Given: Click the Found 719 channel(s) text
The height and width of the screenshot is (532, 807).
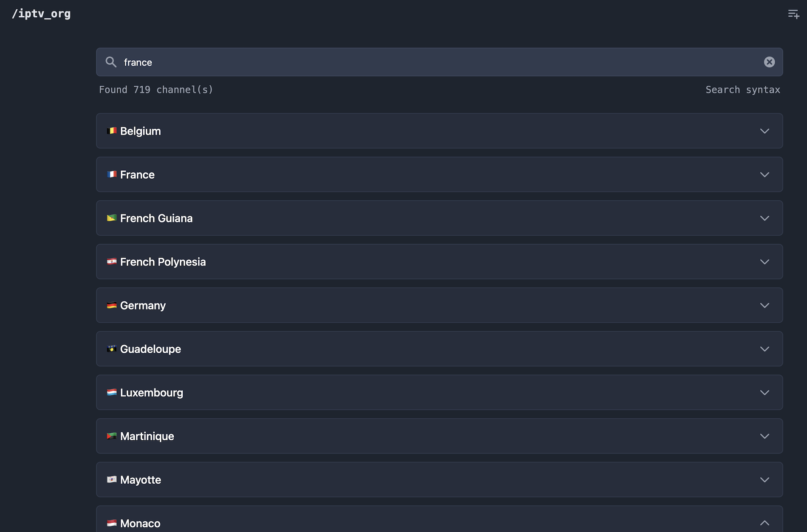Looking at the screenshot, I should point(156,90).
